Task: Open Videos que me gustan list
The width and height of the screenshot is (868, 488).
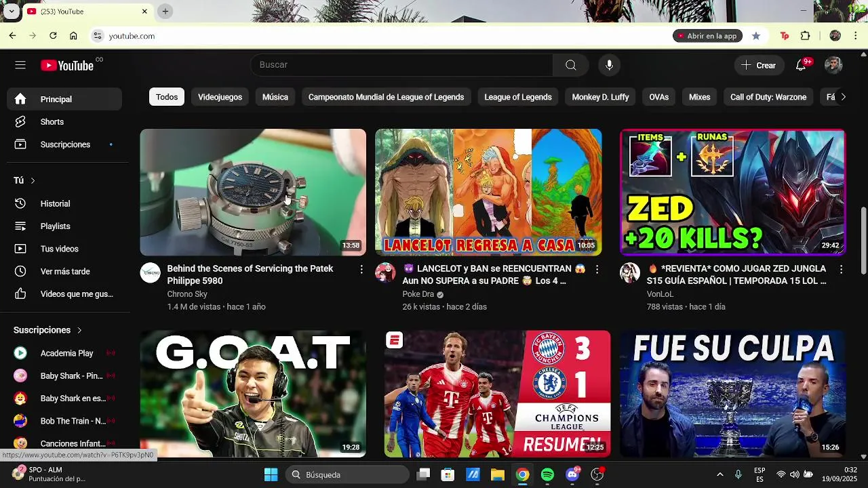Action: tap(65, 294)
